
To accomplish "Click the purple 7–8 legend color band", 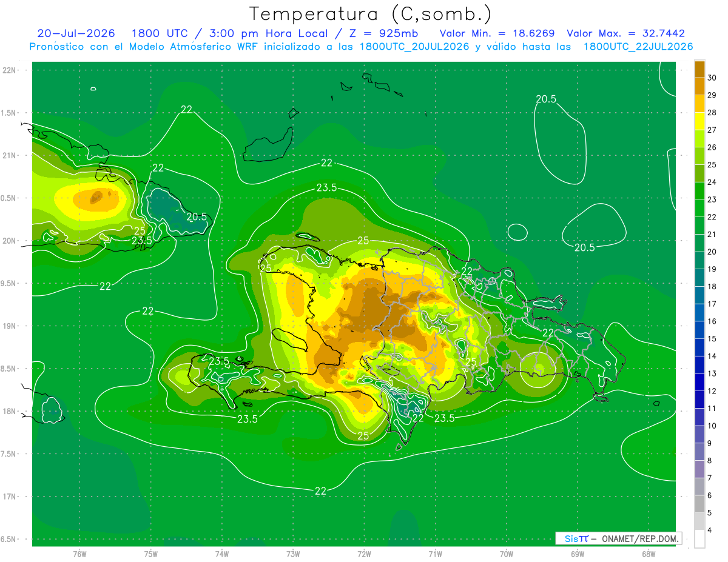I will pyautogui.click(x=699, y=469).
